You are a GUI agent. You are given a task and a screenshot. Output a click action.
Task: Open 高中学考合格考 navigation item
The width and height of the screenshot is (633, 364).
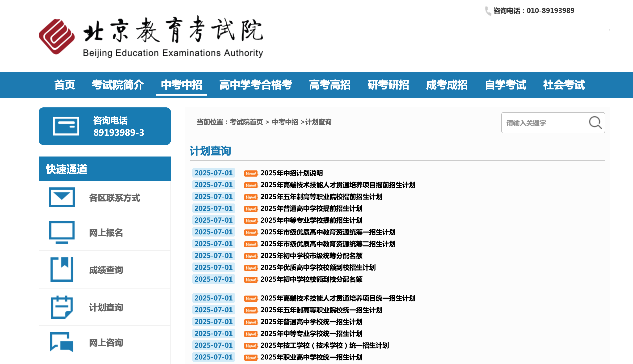coord(256,85)
